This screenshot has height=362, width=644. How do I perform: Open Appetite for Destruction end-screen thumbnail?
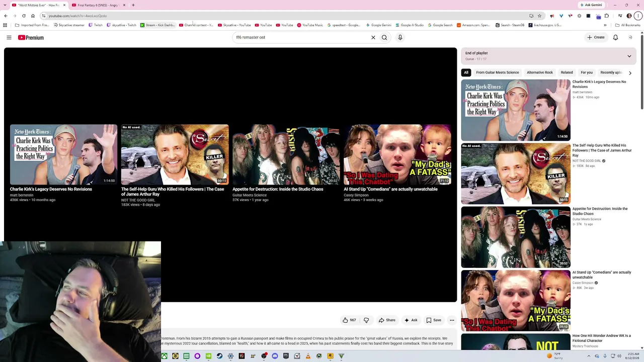pyautogui.click(x=286, y=154)
